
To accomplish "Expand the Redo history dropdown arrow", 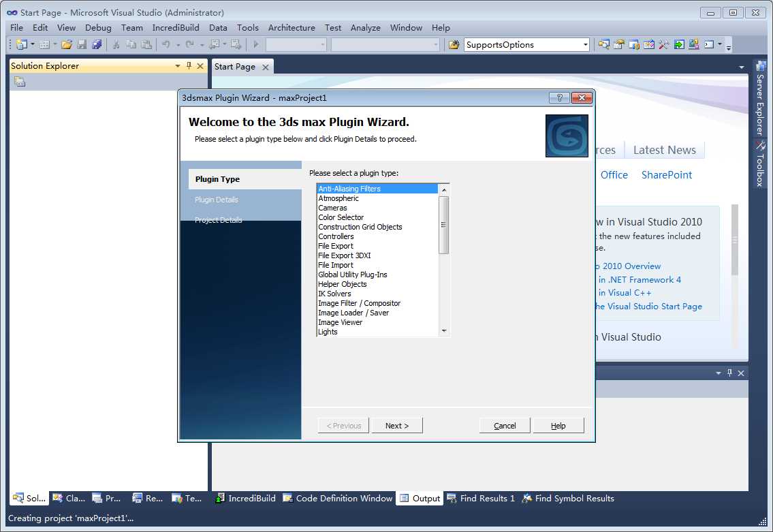I will (x=202, y=45).
